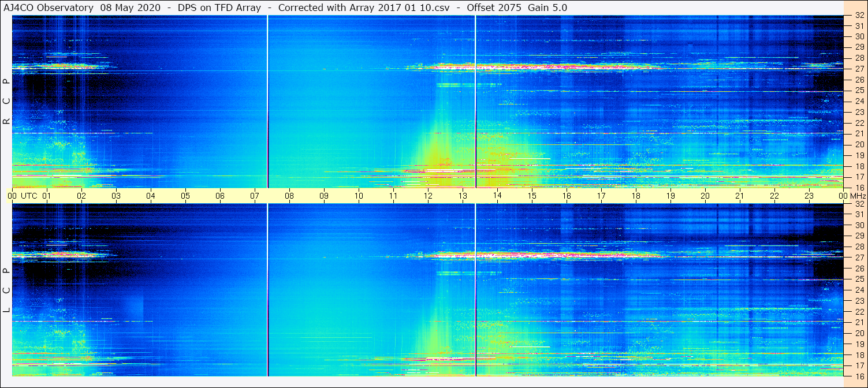Click the 01 hour mark on the time axis
This screenshot has width=868, height=388.
47,196
